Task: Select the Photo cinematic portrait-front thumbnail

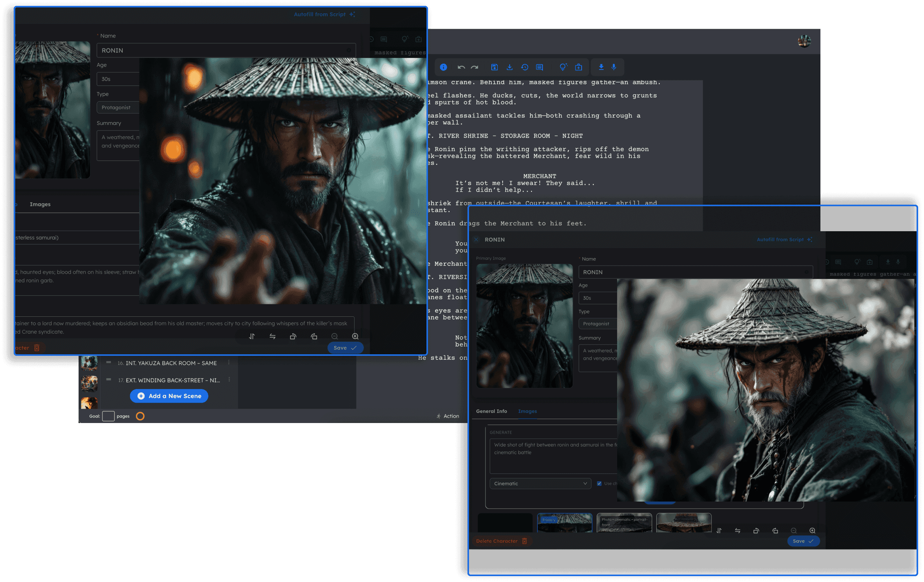Action: pos(624,523)
